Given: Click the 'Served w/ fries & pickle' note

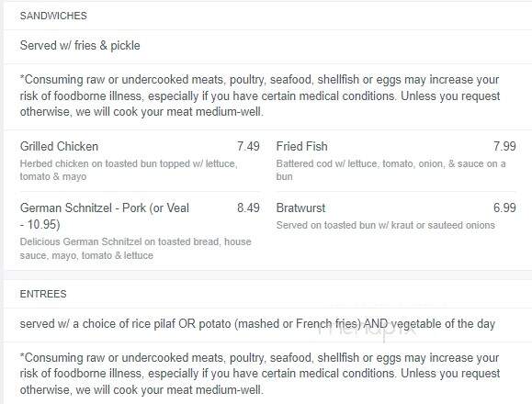Looking at the screenshot, I should tap(80, 45).
